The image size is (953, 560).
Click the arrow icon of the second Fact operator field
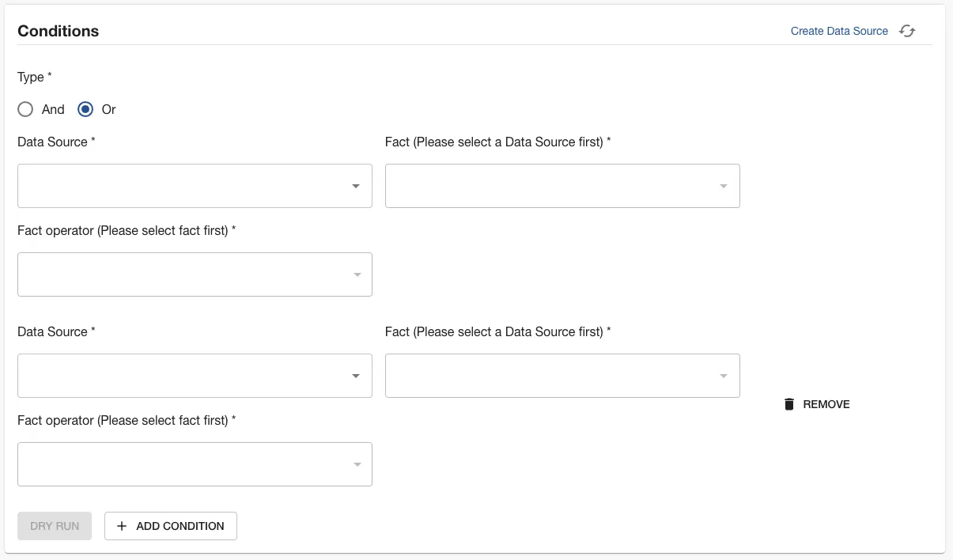(x=357, y=464)
